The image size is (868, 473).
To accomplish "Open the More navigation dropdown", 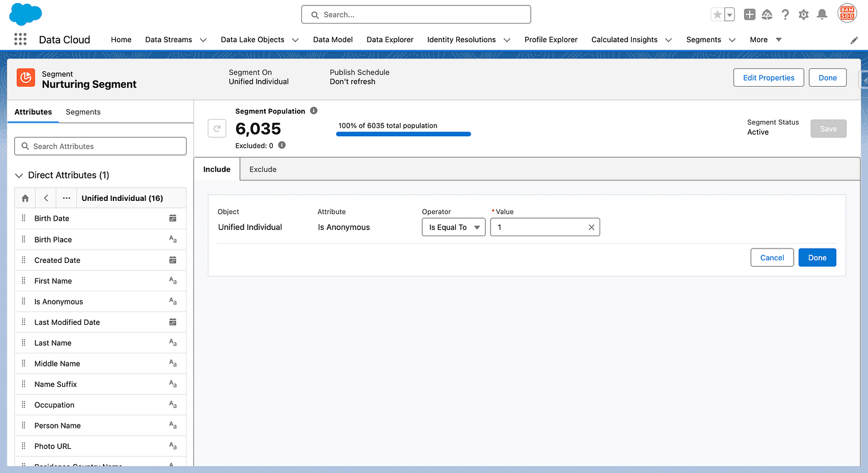I will tap(765, 40).
